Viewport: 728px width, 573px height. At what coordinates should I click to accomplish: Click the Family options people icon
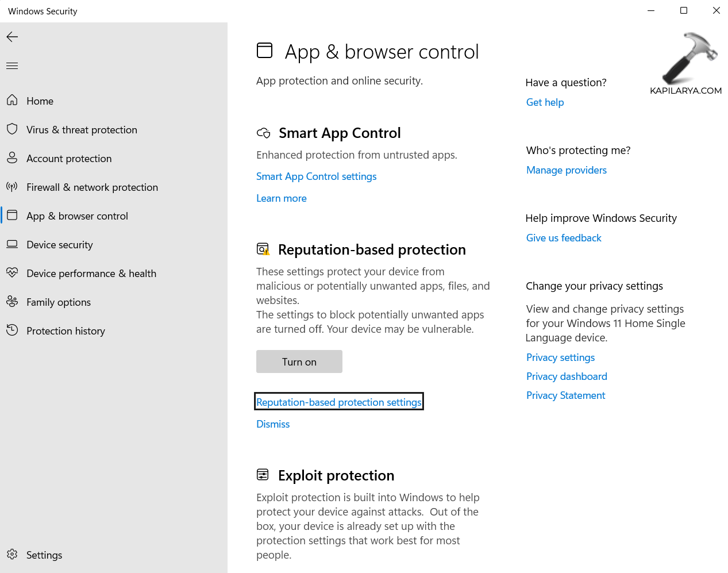tap(12, 302)
